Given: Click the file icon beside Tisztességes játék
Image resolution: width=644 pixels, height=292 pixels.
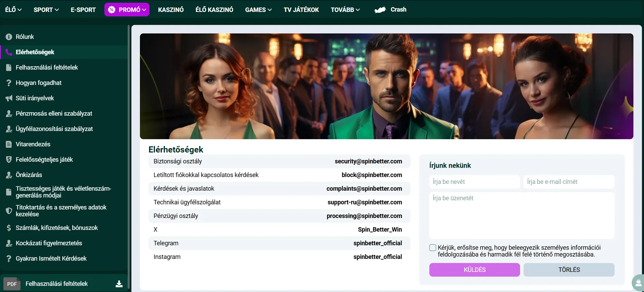Looking at the screenshot, I should [x=9, y=192].
